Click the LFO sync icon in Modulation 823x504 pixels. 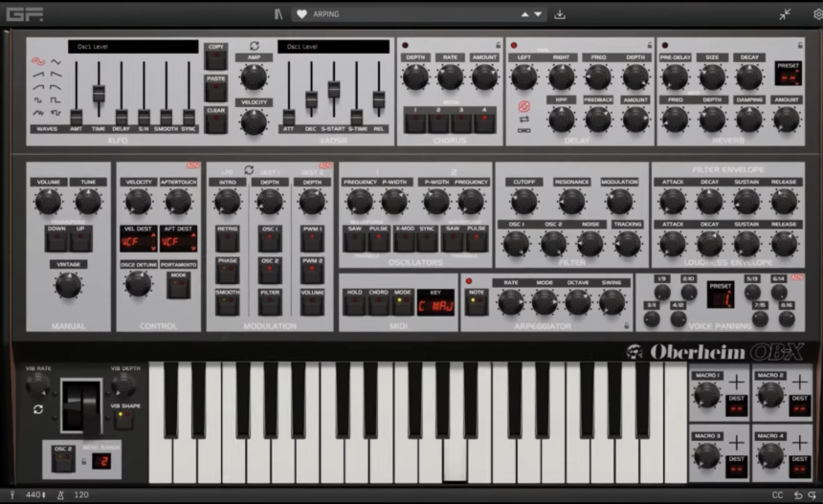pos(249,170)
